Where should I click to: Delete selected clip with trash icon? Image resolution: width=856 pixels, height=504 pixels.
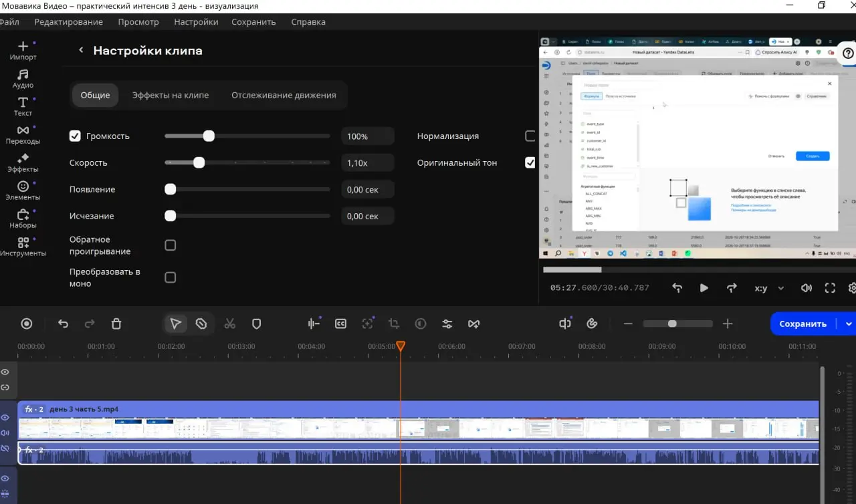click(116, 324)
